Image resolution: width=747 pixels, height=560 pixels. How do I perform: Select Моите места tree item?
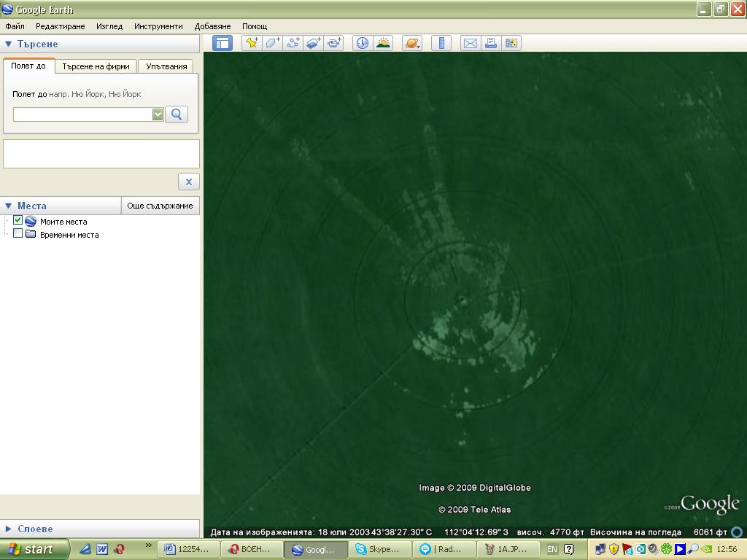tap(63, 222)
